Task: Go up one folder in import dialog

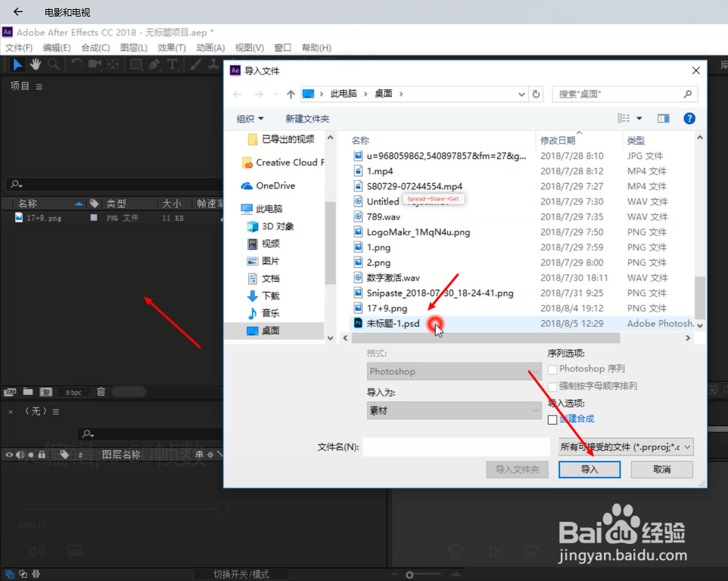Action: pos(291,95)
